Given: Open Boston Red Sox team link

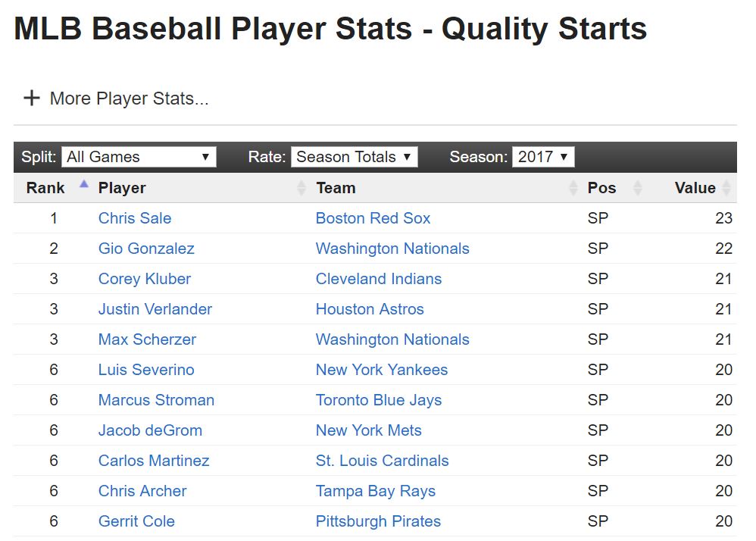Looking at the screenshot, I should (x=373, y=218).
